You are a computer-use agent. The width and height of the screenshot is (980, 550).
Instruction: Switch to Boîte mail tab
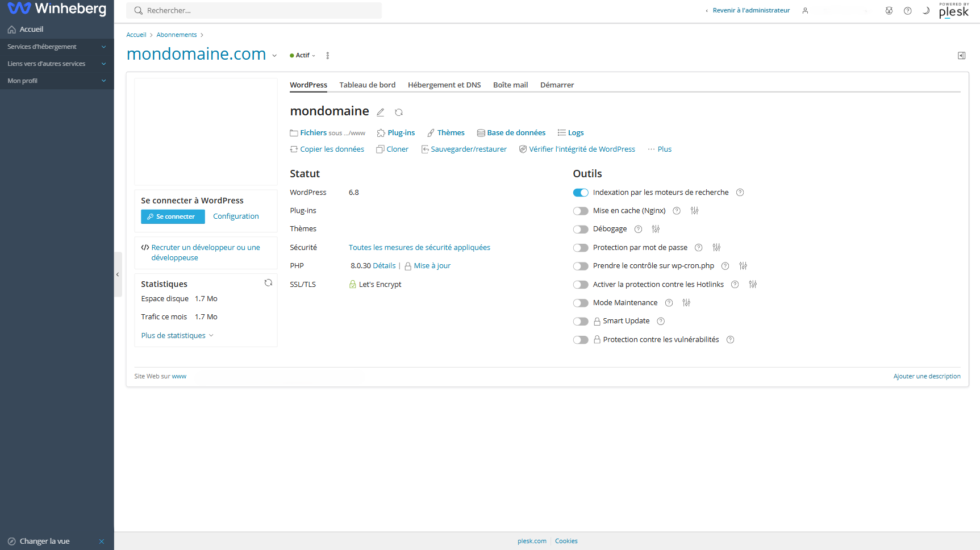click(510, 85)
